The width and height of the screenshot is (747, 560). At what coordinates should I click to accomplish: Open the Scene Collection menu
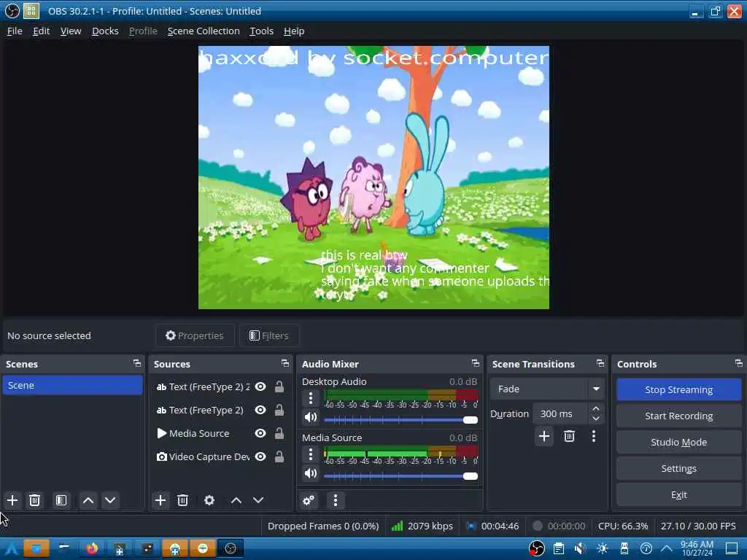(204, 31)
